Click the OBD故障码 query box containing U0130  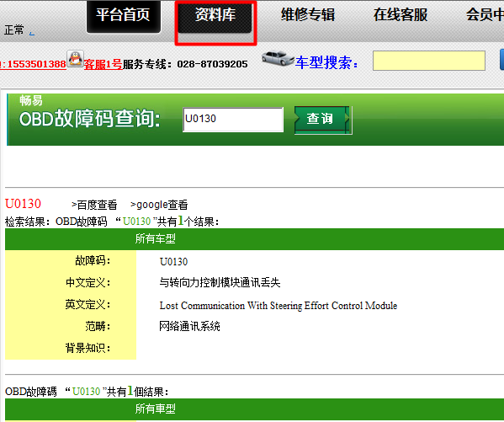[233, 120]
